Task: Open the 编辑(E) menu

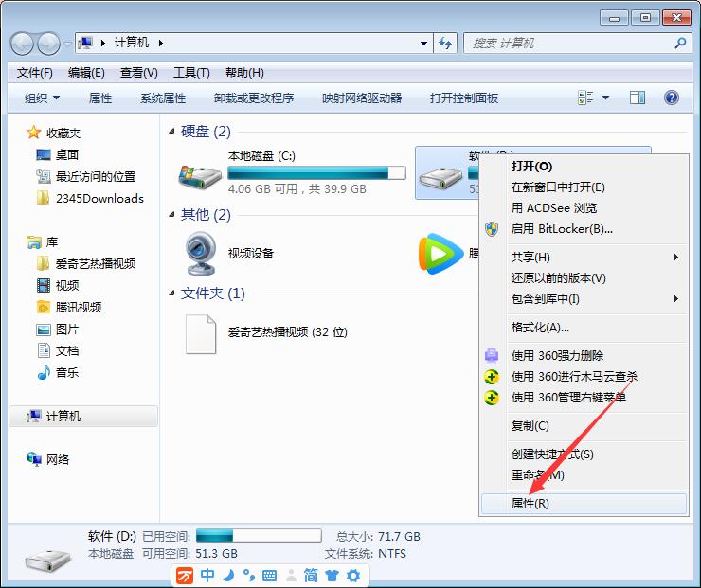Action: tap(86, 72)
